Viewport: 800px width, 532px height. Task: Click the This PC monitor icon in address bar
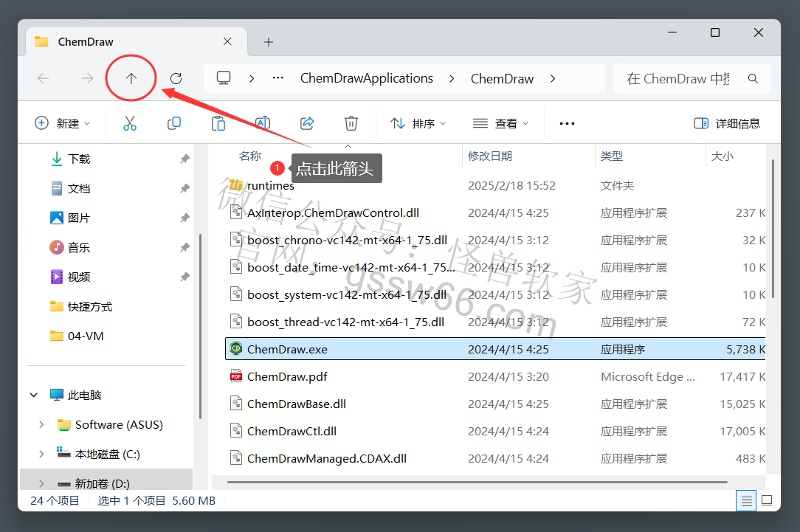pos(224,78)
